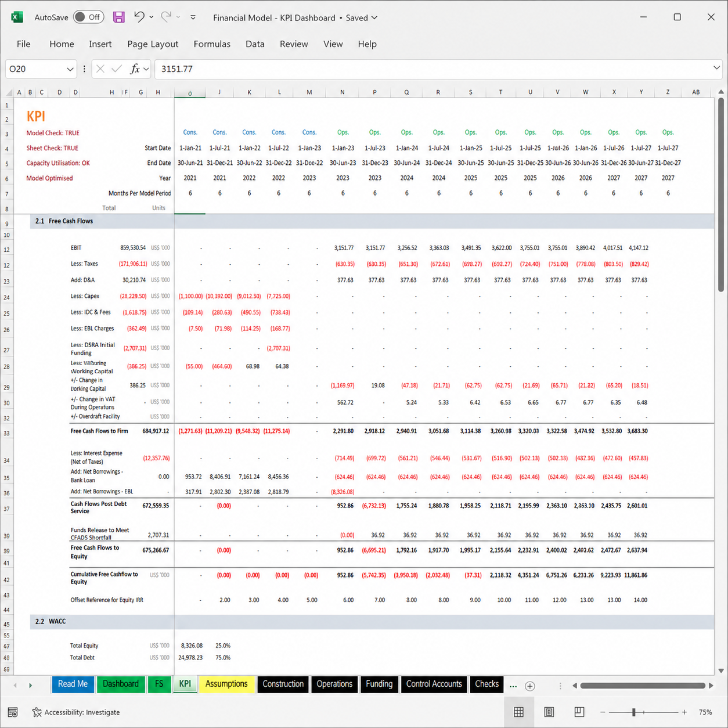Select row 33 header

(7, 433)
